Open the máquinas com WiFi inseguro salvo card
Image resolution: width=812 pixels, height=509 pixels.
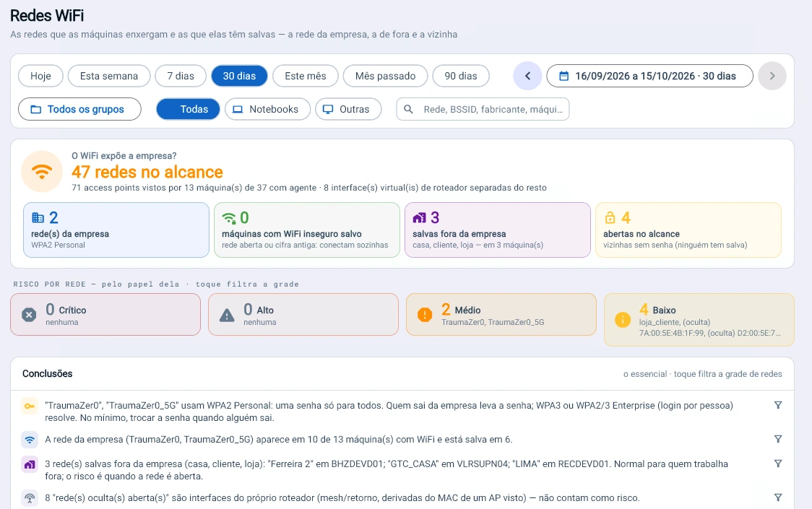tap(307, 230)
